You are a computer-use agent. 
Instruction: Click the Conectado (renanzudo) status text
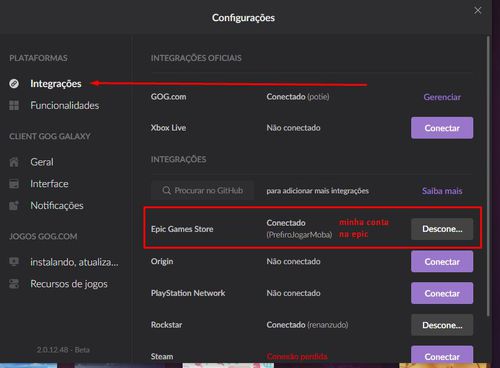pyautogui.click(x=307, y=325)
